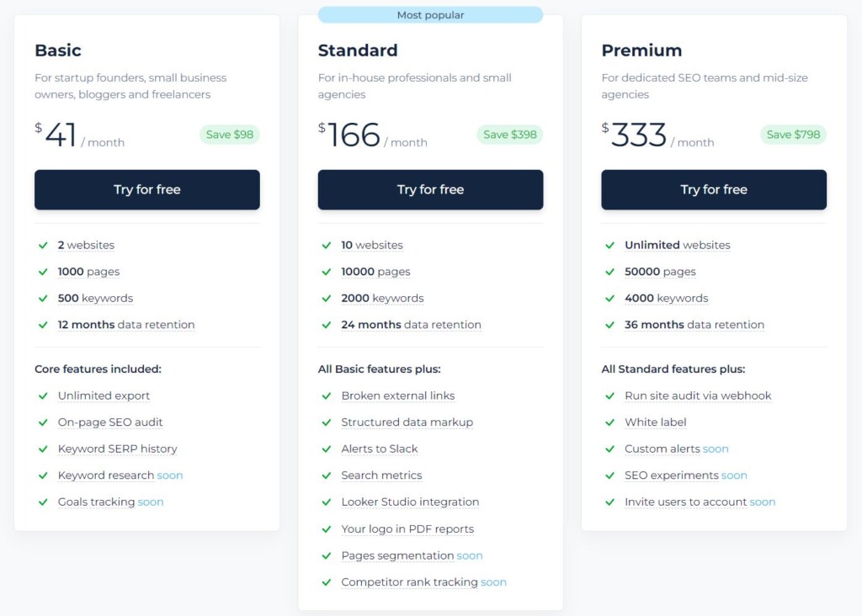Viewport: 862px width, 616px height.
Task: Click the Save $98 badge
Action: (x=229, y=135)
